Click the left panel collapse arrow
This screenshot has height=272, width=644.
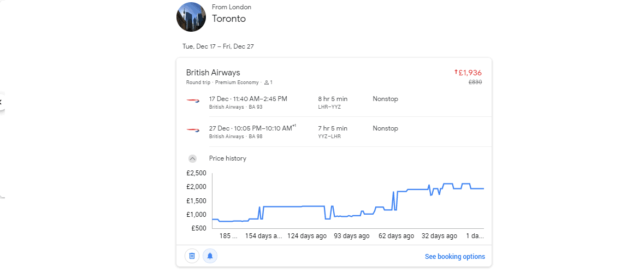click(1, 102)
